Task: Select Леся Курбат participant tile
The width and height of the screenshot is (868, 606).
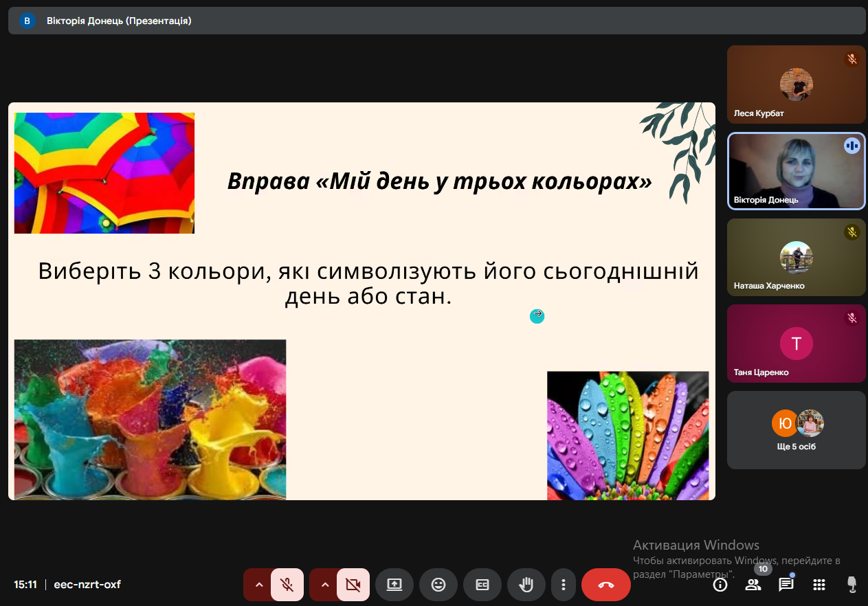Action: (796, 85)
